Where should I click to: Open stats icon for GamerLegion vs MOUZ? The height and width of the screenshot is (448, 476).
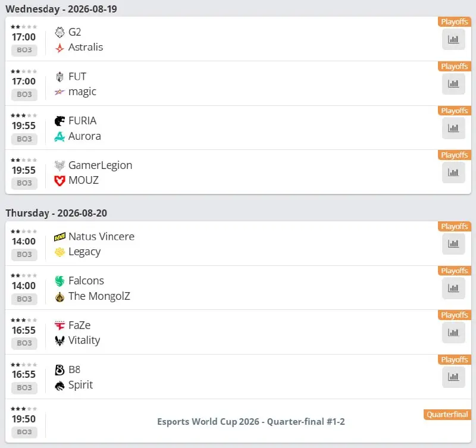click(453, 173)
